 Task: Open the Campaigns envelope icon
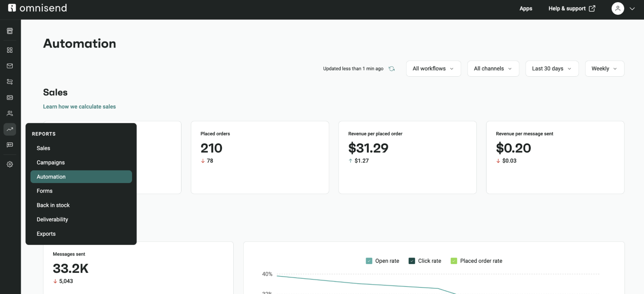tap(9, 66)
